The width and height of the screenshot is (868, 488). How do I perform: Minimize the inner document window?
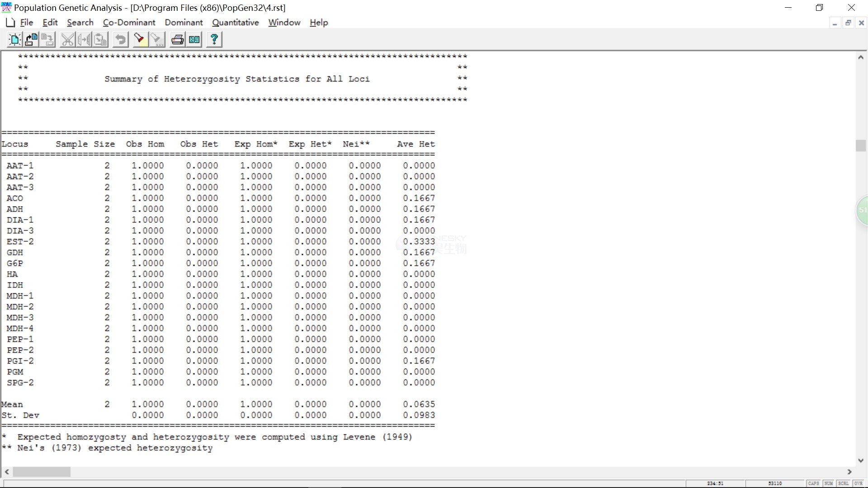tap(835, 23)
